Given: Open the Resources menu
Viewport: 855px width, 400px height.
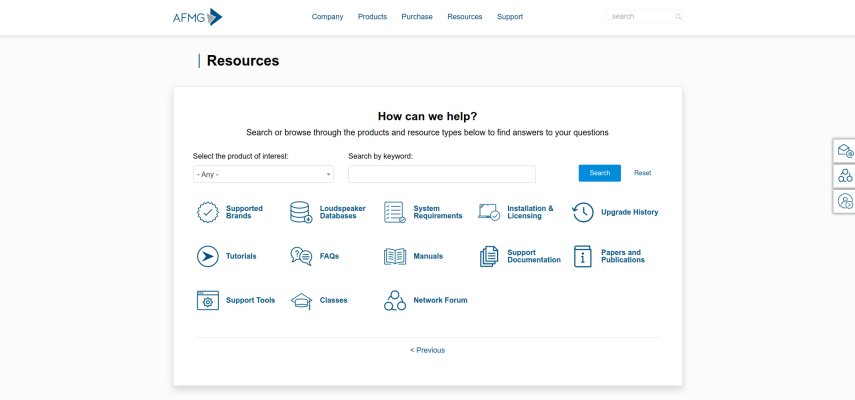Looking at the screenshot, I should (465, 17).
